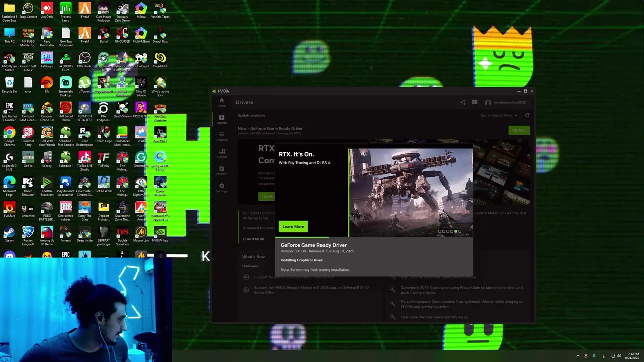Select the Speccy desktop icon
This screenshot has width=644, height=362.
[x=47, y=160]
